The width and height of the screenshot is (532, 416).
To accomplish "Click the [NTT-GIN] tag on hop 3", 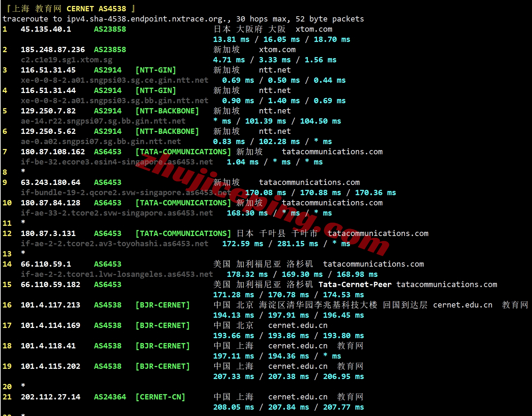I will point(156,70).
